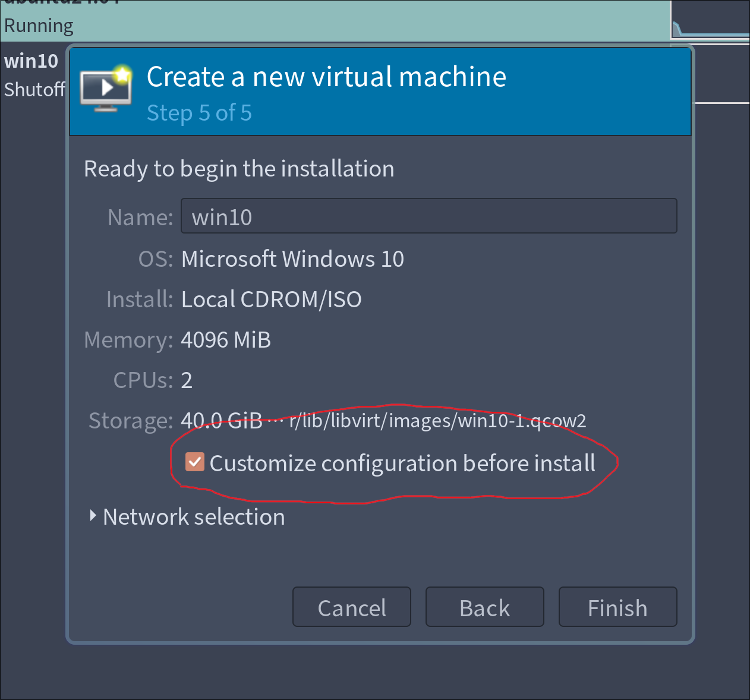Viewport: 750px width, 700px height.
Task: Select the win10 VM in background list
Action: click(31, 61)
